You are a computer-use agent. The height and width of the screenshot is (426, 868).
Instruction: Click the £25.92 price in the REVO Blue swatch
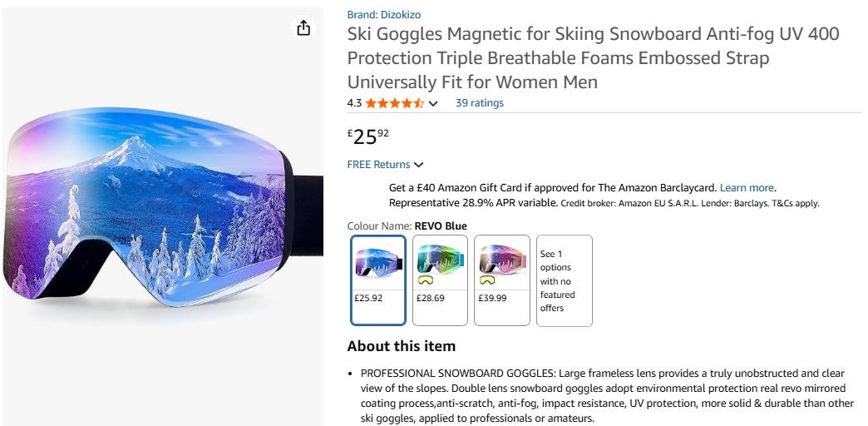point(368,298)
